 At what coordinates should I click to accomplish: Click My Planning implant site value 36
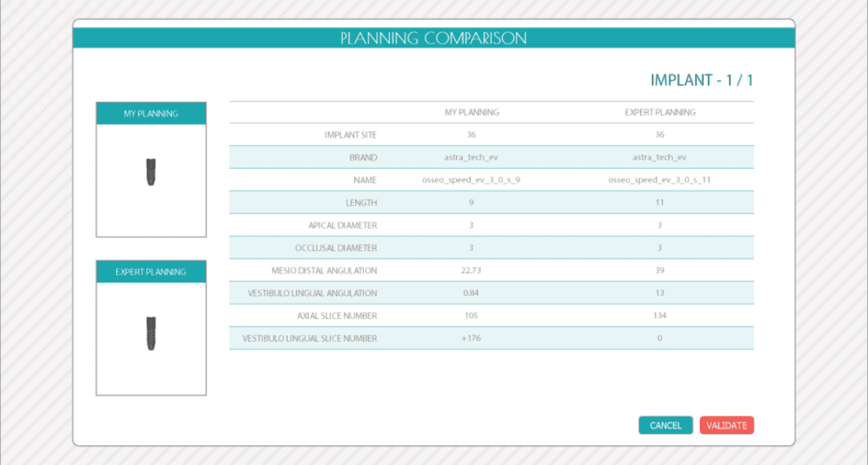tap(471, 135)
